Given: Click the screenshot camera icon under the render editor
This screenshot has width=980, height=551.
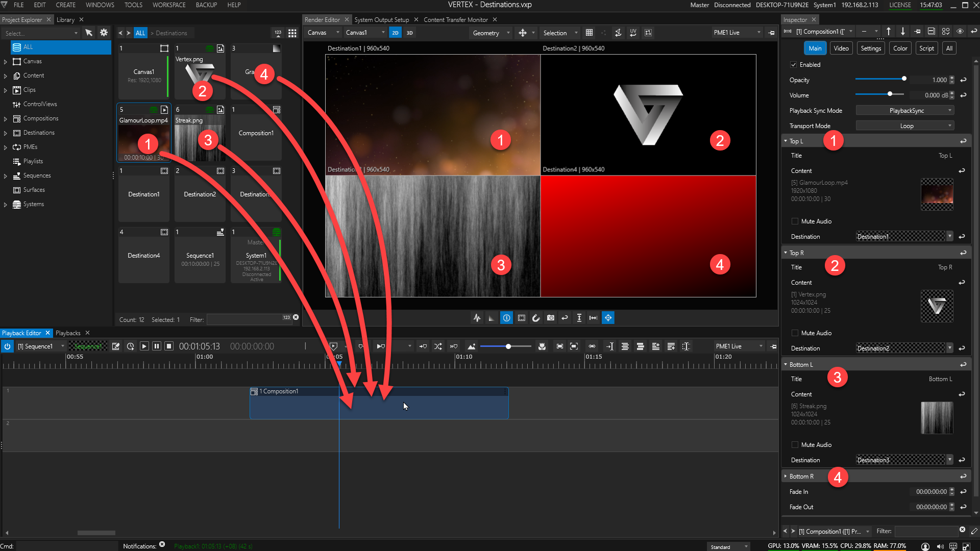Looking at the screenshot, I should [x=551, y=318].
